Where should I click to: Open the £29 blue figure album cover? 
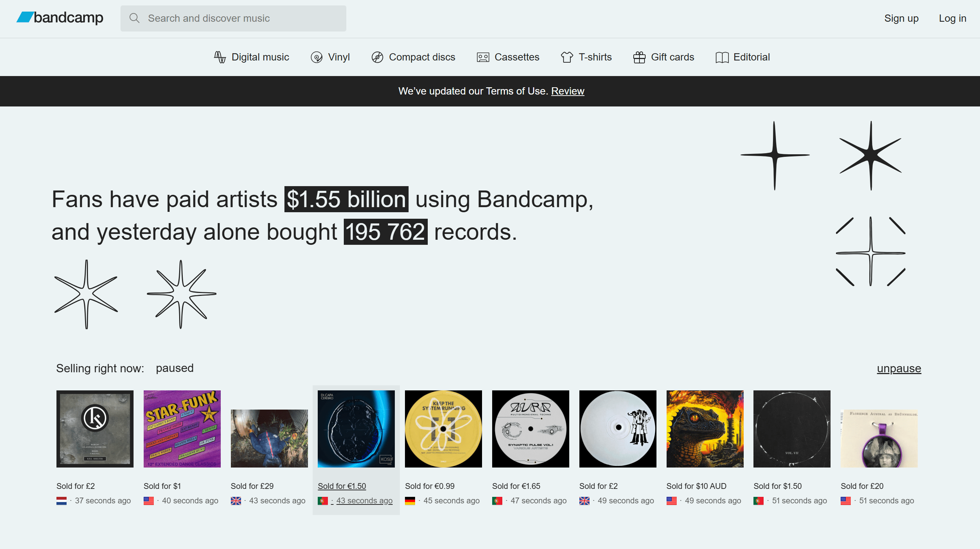[x=269, y=438]
